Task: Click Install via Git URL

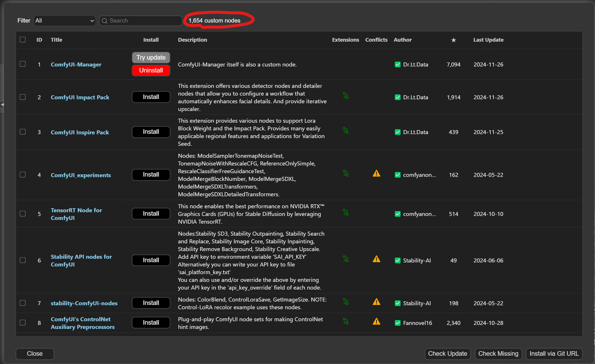Action: tap(554, 354)
